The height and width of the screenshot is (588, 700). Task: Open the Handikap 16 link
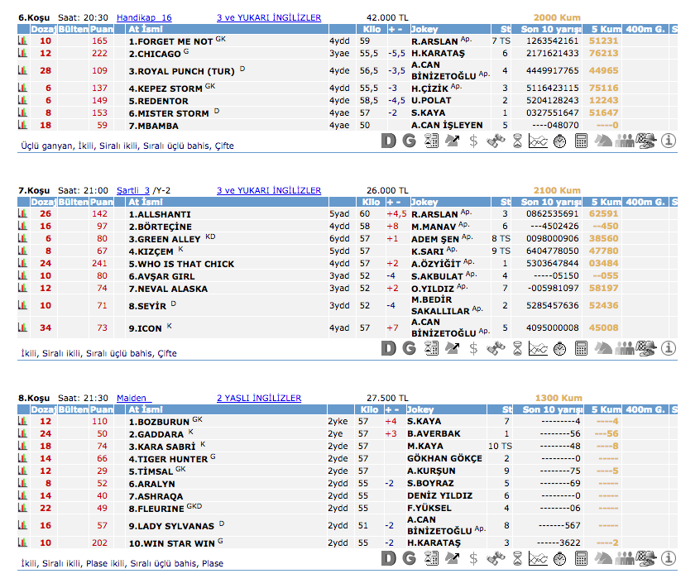coord(144,17)
